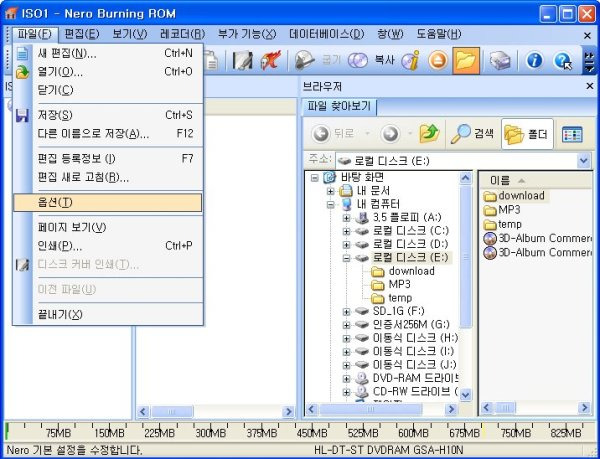Select 새 편집(N) menu item
The image size is (600, 459).
[108, 54]
